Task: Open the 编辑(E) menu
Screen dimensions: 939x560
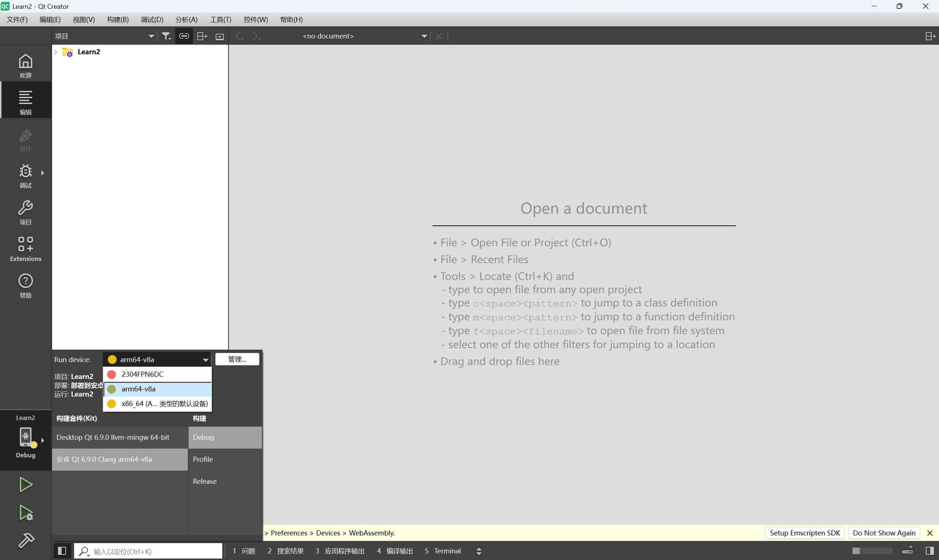Action: pyautogui.click(x=50, y=20)
